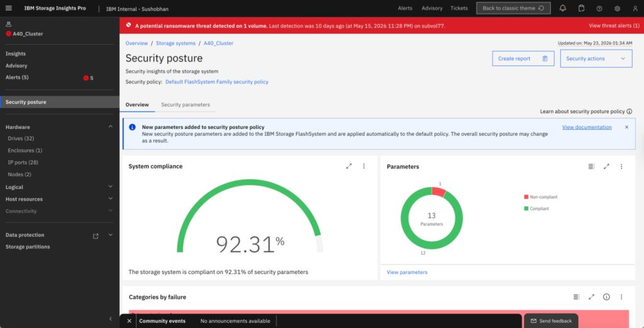Expand the Logical section
This screenshot has height=328, width=644.
[111, 186]
